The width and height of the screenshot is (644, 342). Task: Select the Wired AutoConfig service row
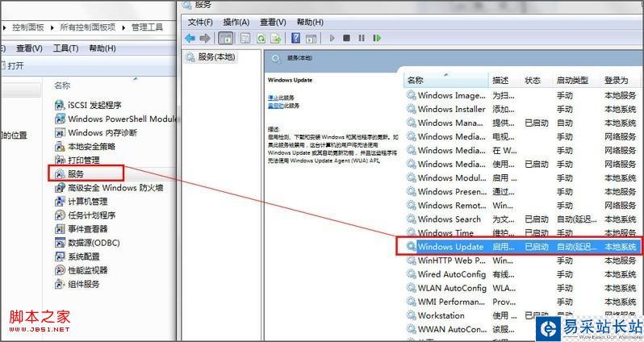[x=522, y=274]
